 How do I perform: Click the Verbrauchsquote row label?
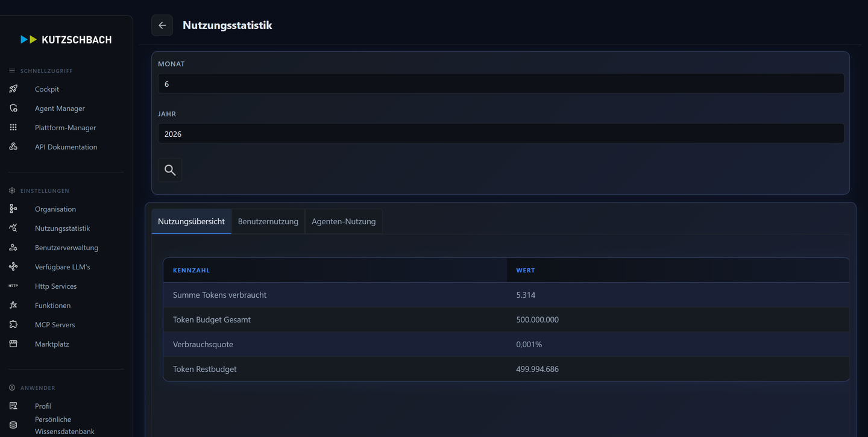203,345
